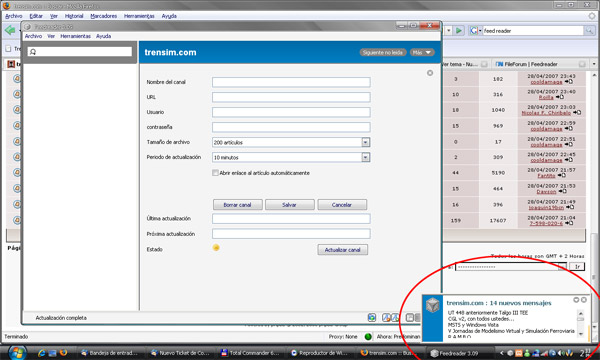Click the Feedreader cube icon in notification popup

(433, 306)
